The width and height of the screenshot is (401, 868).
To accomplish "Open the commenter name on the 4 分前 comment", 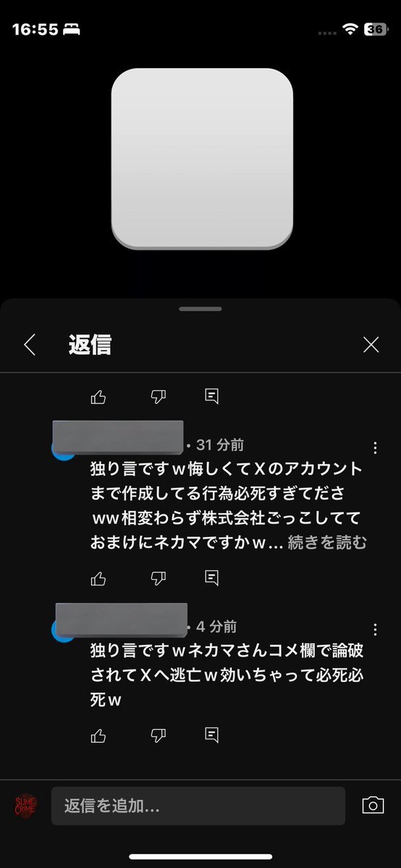I will (122, 620).
